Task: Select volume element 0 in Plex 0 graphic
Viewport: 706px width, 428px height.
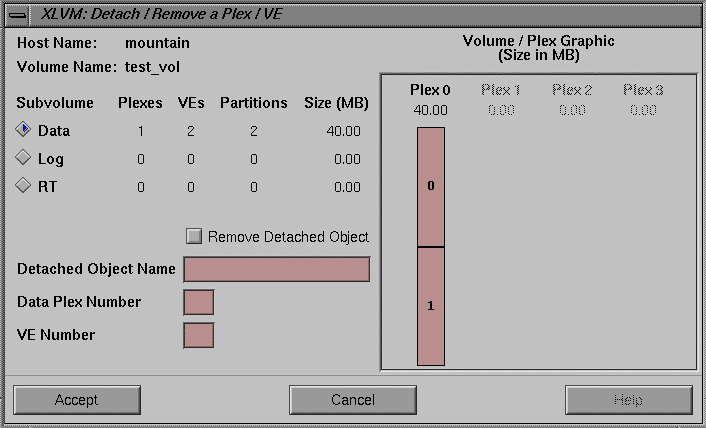Action: click(431, 186)
